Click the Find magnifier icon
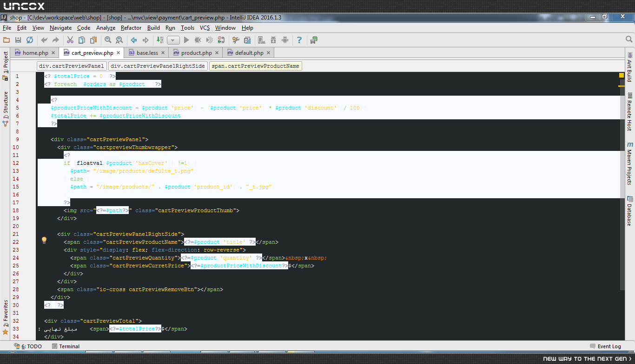 coord(108,40)
